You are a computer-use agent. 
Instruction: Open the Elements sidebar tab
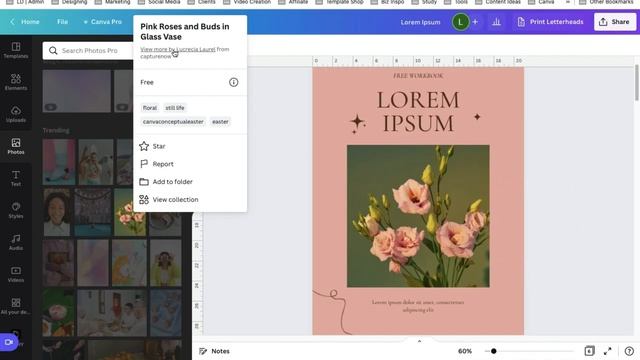tap(16, 82)
